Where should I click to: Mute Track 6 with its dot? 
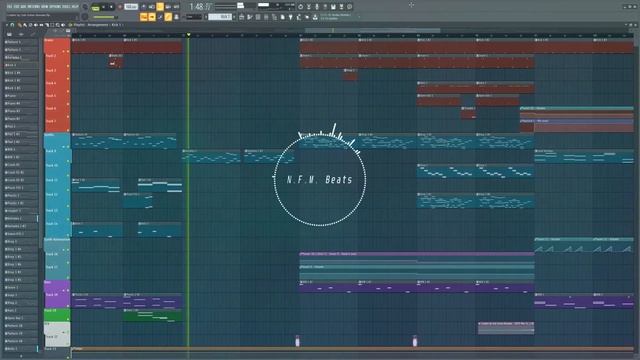pyautogui.click(x=68, y=117)
